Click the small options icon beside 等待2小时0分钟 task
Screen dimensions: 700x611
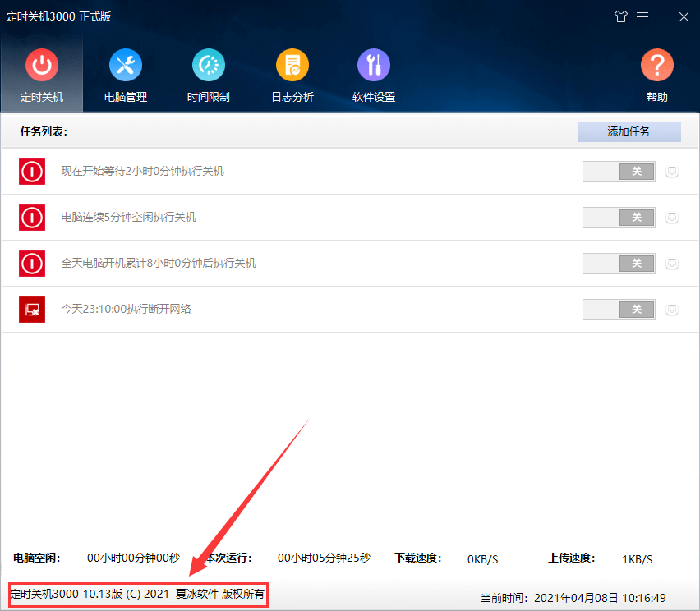pyautogui.click(x=672, y=172)
